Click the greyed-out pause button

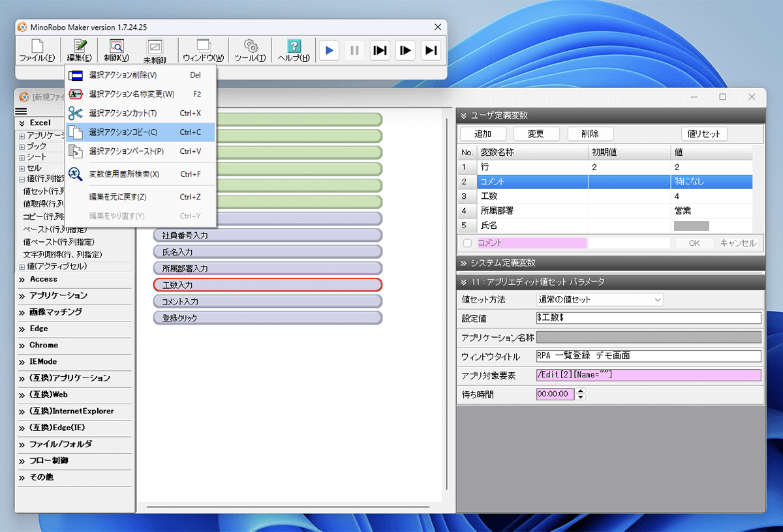(354, 50)
